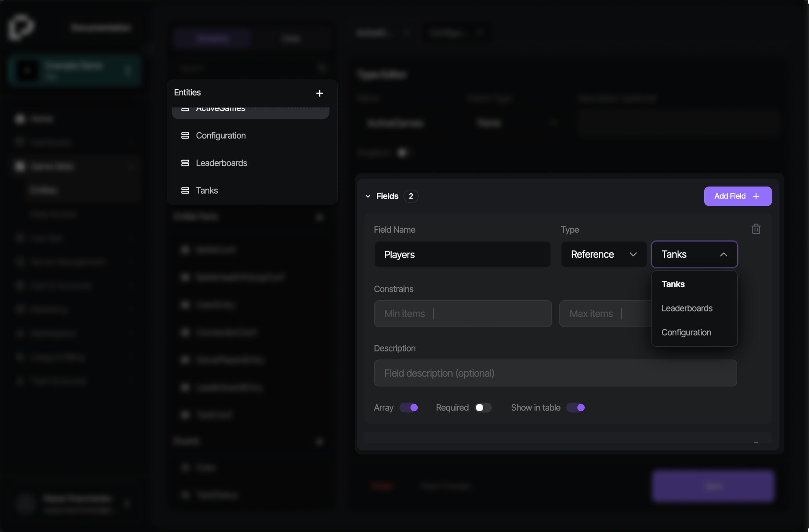This screenshot has height=532, width=809.
Task: Click the Tanks entity stack icon
Action: point(185,190)
